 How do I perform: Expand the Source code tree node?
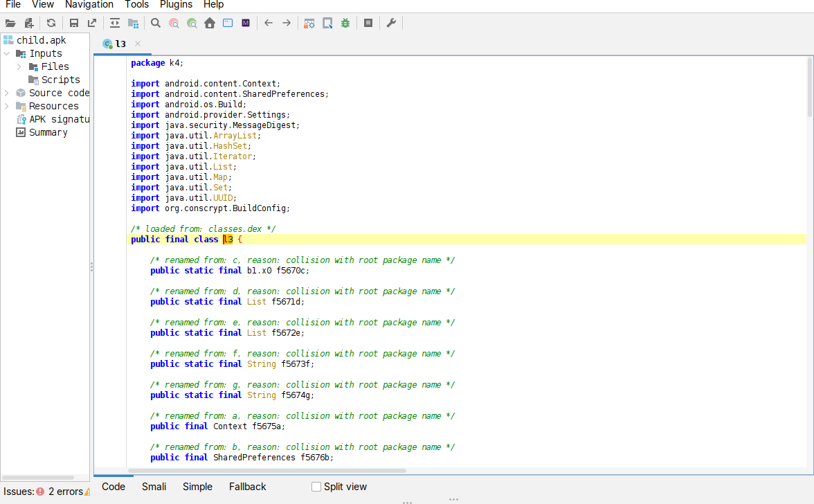pyautogui.click(x=7, y=93)
